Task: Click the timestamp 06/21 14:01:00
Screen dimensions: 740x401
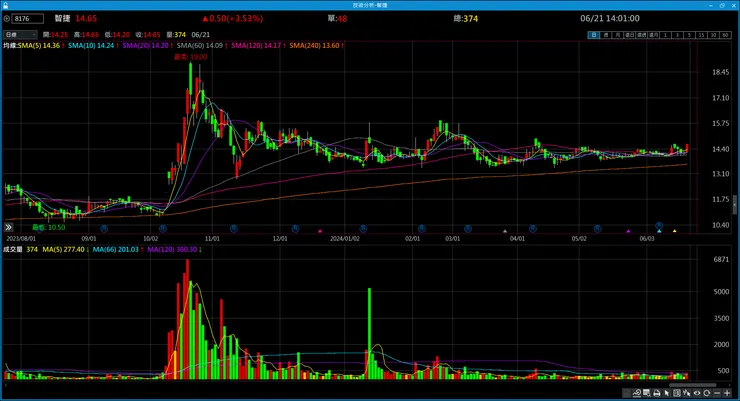Action: (x=610, y=18)
